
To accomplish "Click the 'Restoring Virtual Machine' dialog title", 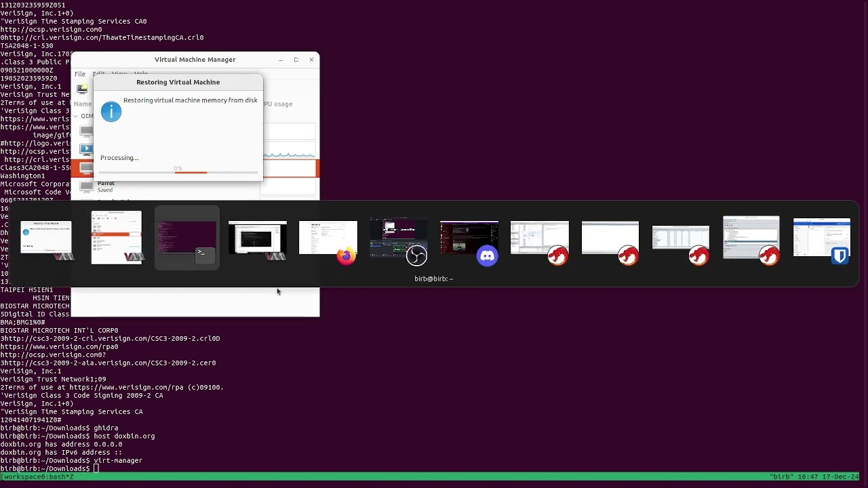I will (x=178, y=82).
